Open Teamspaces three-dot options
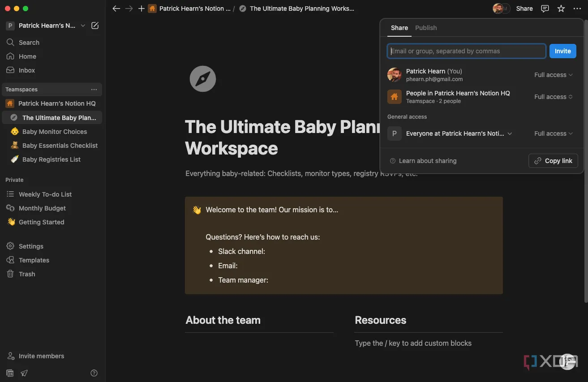The width and height of the screenshot is (588, 382). tap(94, 90)
